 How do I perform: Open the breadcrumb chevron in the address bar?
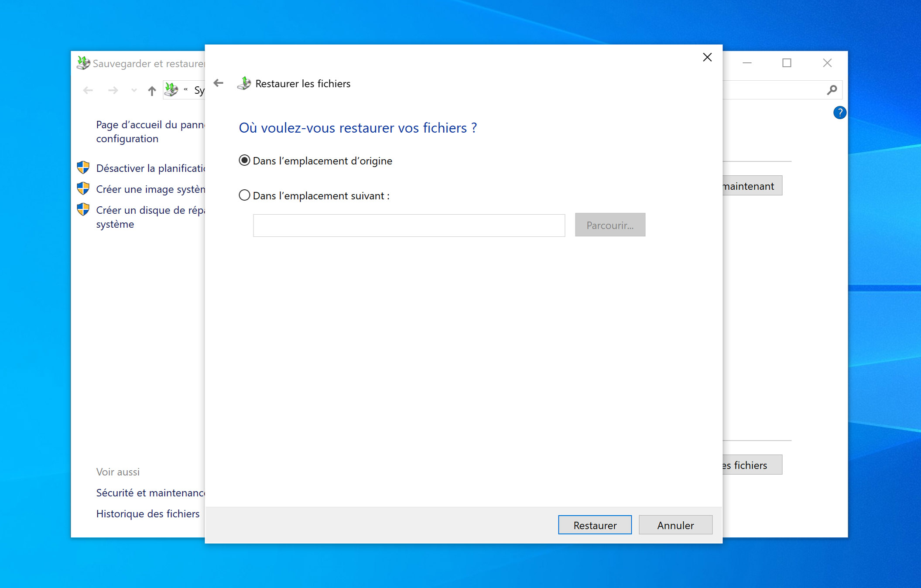(x=186, y=89)
